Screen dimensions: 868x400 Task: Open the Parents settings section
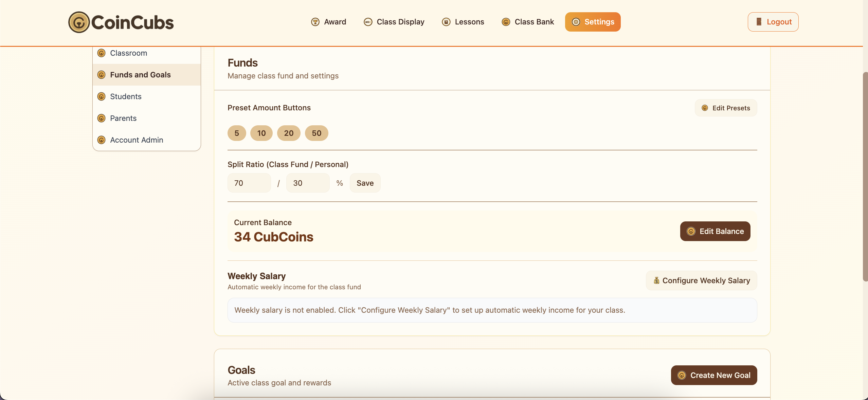pos(123,118)
